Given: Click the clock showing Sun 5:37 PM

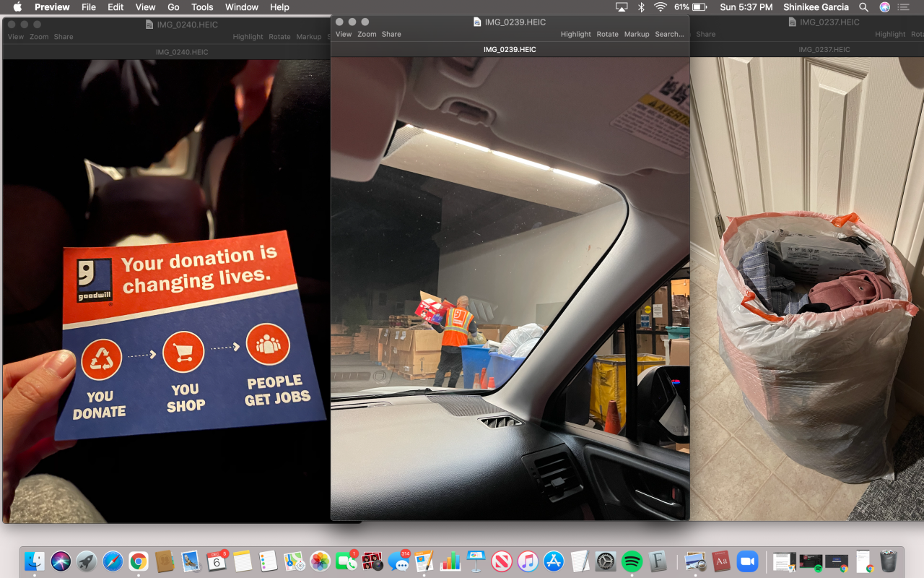Looking at the screenshot, I should click(746, 7).
